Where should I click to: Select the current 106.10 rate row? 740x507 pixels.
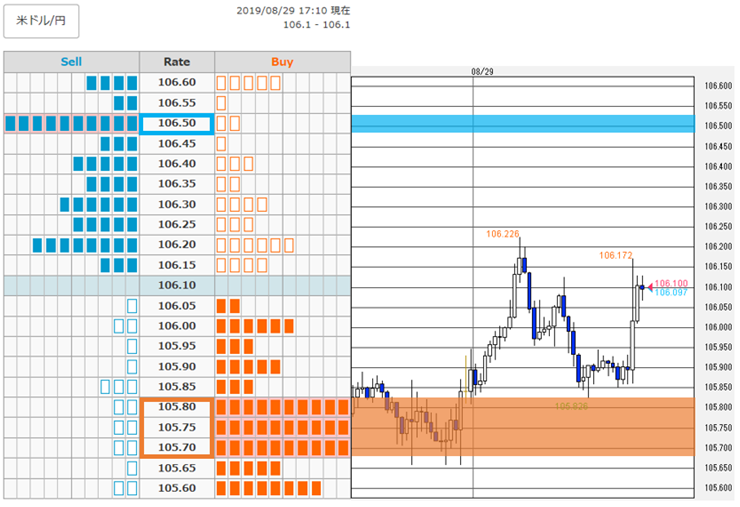(x=177, y=286)
